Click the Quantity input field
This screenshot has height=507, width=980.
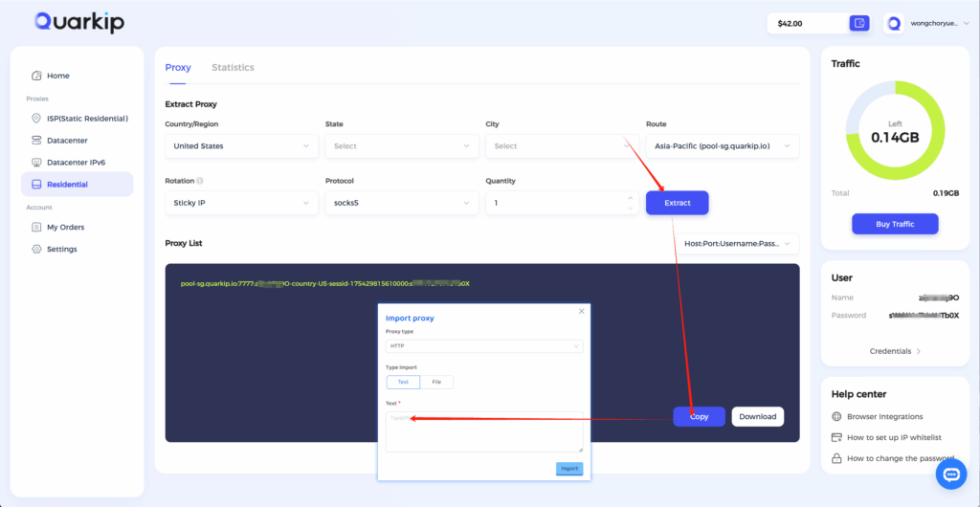[562, 203]
